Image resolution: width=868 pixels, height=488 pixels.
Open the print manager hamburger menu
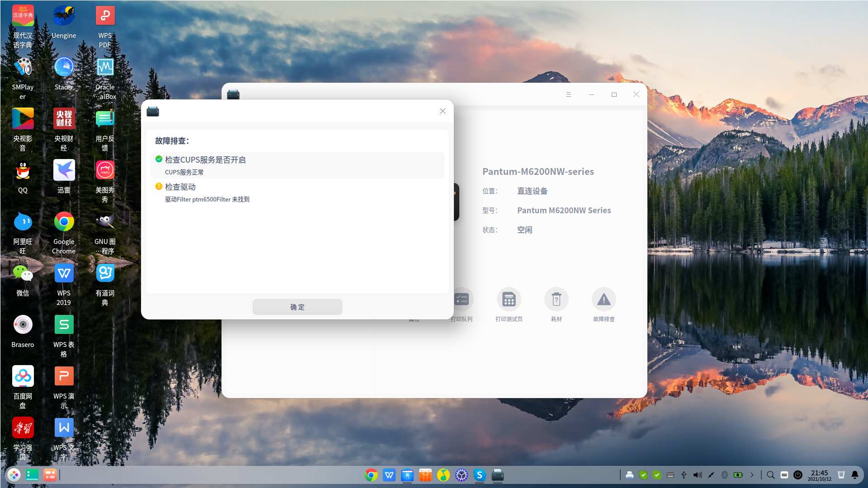(x=568, y=94)
